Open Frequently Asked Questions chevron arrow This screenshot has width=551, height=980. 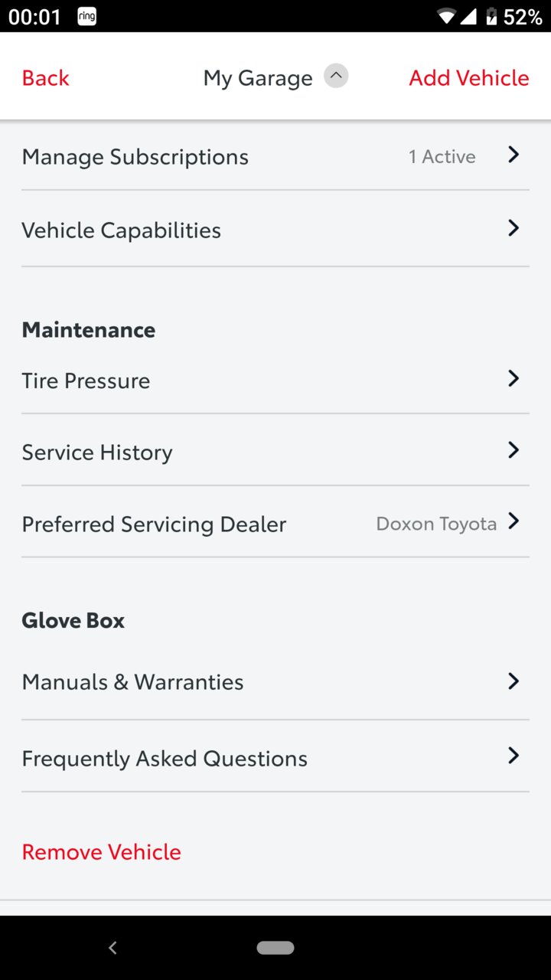pyautogui.click(x=514, y=756)
